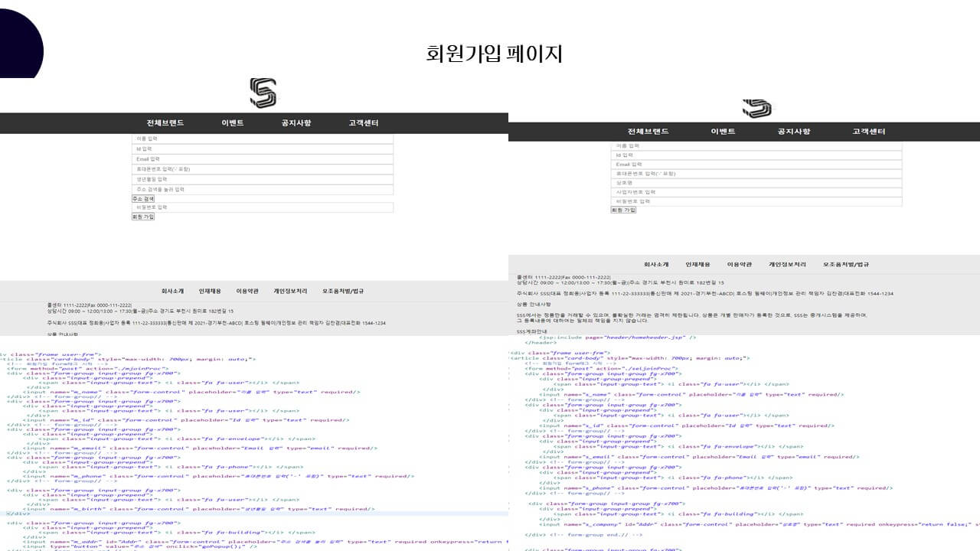This screenshot has width=980, height=551.
Task: Open 이용약관 footer link on left page
Action: 247,292
